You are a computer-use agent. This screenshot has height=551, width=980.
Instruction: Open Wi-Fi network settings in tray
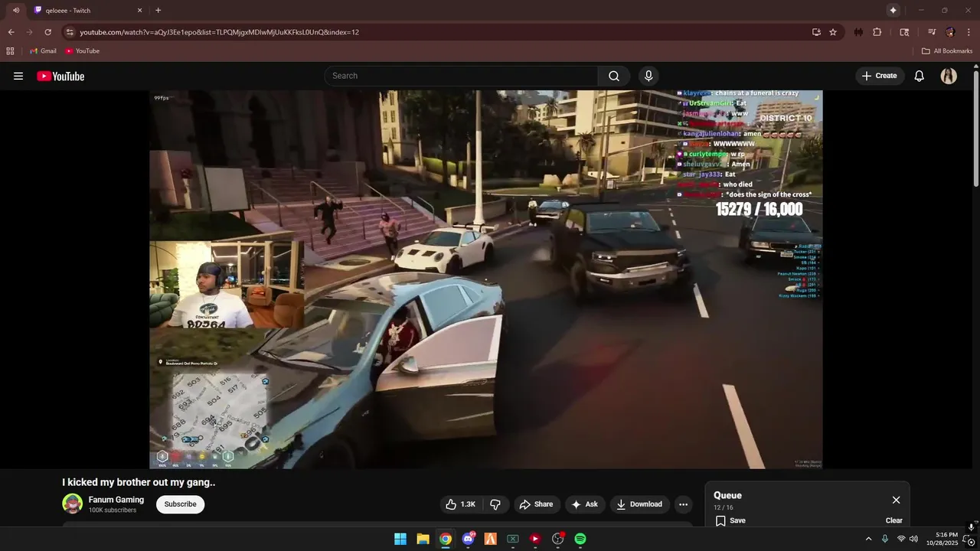[x=901, y=539]
